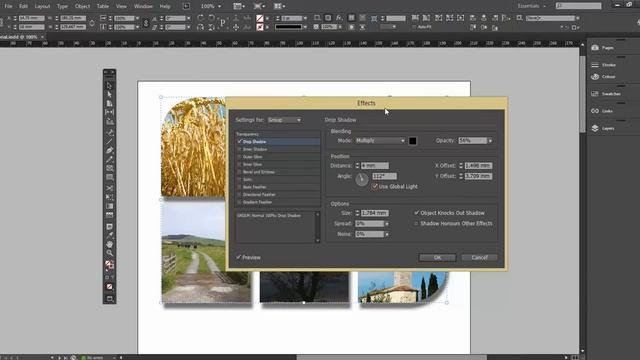
Task: Open the Spread percentage arrow
Action: click(x=387, y=224)
